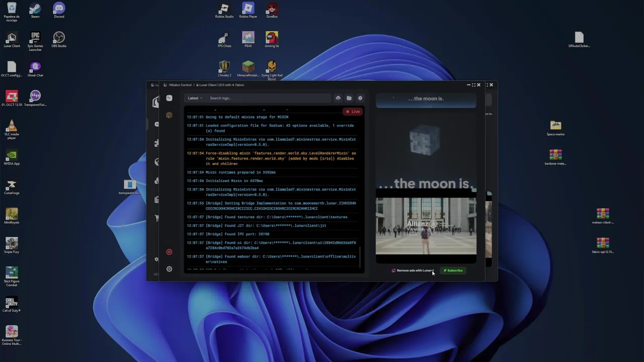Select the FPS Chess desktop icon
This screenshot has width=644, height=362.
[x=224, y=40]
